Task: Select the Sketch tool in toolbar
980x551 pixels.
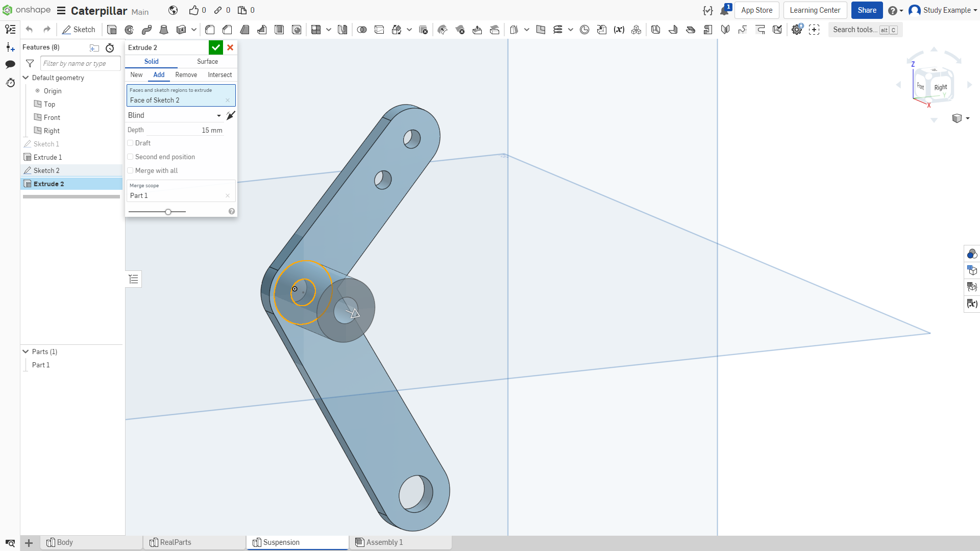Action: pos(79,30)
